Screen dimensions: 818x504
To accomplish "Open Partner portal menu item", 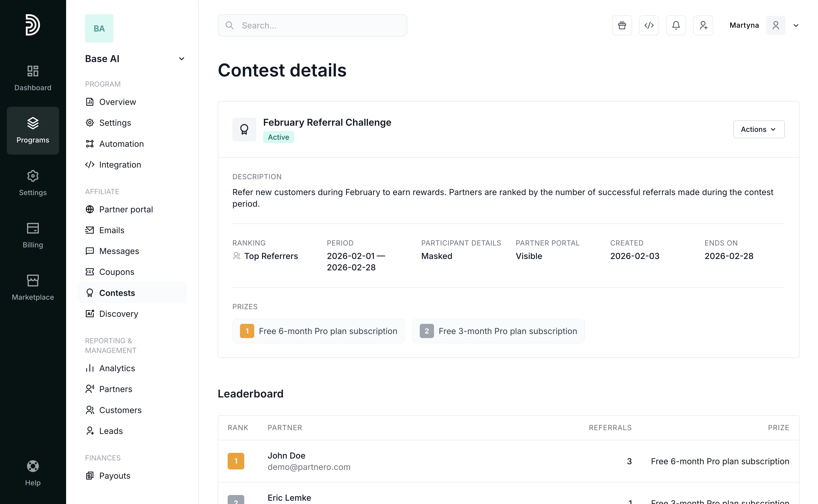I will click(126, 209).
